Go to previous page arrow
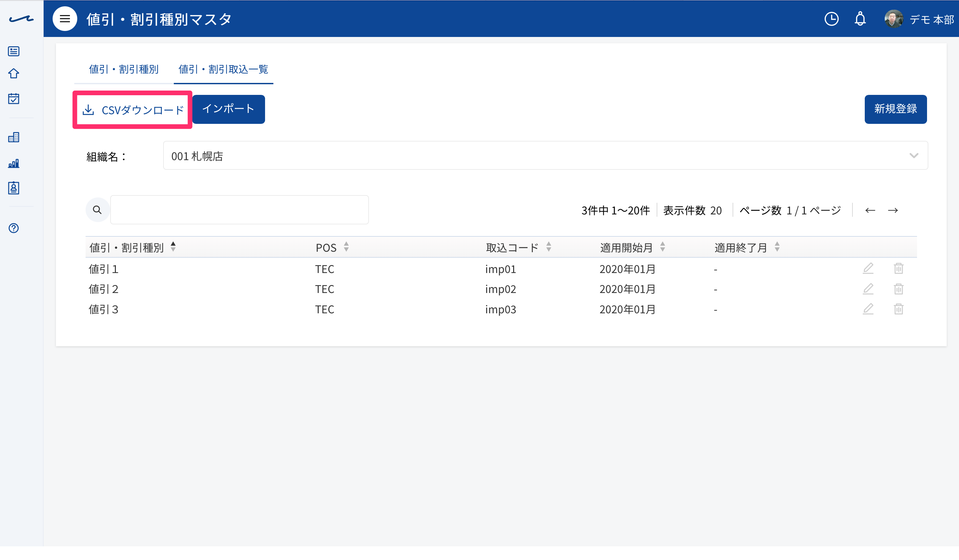959x560 pixels. [870, 210]
